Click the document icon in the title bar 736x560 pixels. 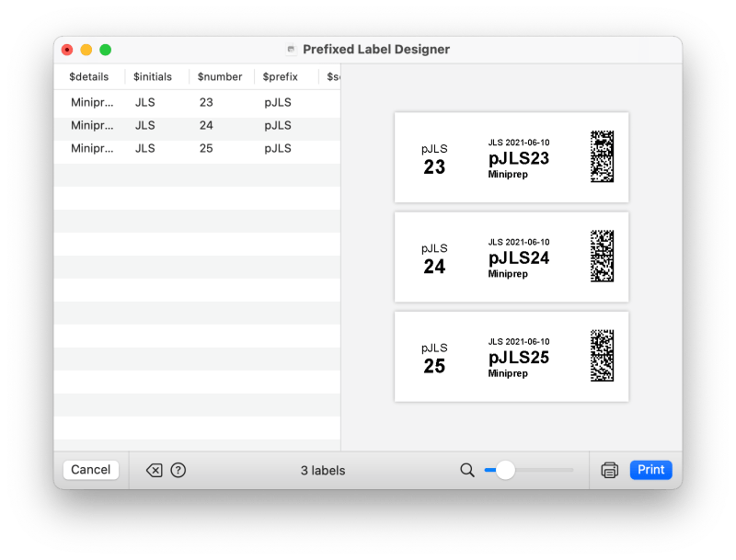tap(290, 49)
